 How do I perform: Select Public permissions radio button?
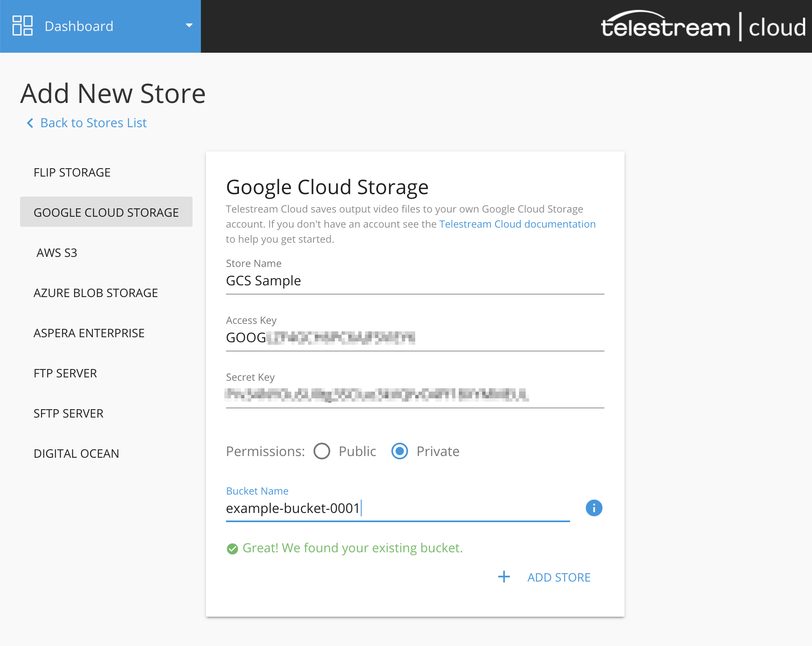[322, 451]
